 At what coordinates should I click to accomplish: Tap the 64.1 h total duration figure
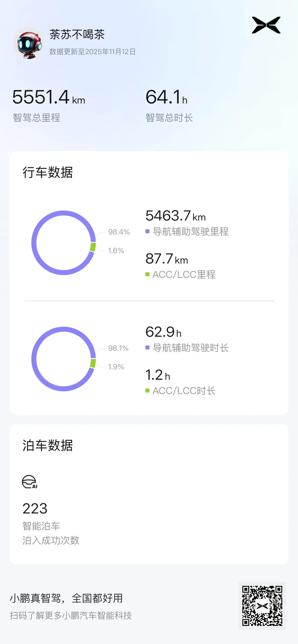166,97
